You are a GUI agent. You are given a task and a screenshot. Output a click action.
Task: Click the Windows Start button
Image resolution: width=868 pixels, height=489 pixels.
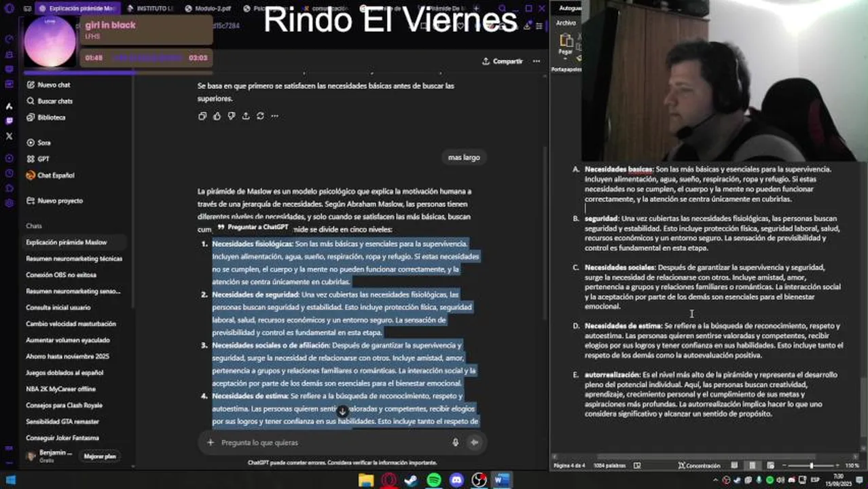(x=10, y=480)
